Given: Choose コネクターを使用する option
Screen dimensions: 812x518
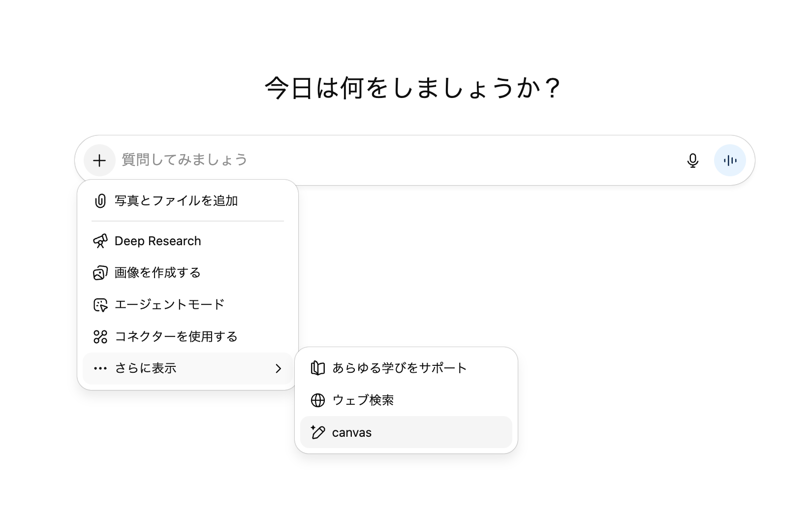Looking at the screenshot, I should tap(176, 336).
